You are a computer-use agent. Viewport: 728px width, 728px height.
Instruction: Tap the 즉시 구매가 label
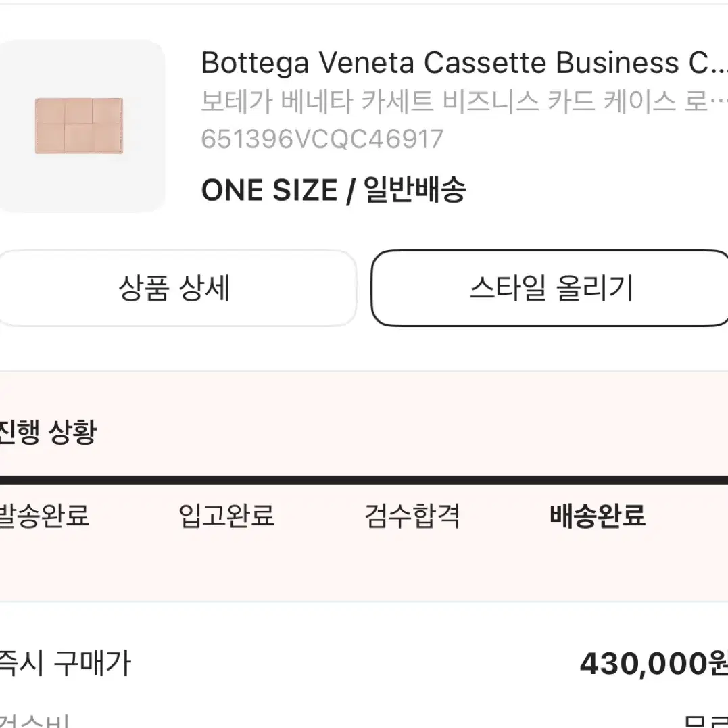coord(65,663)
